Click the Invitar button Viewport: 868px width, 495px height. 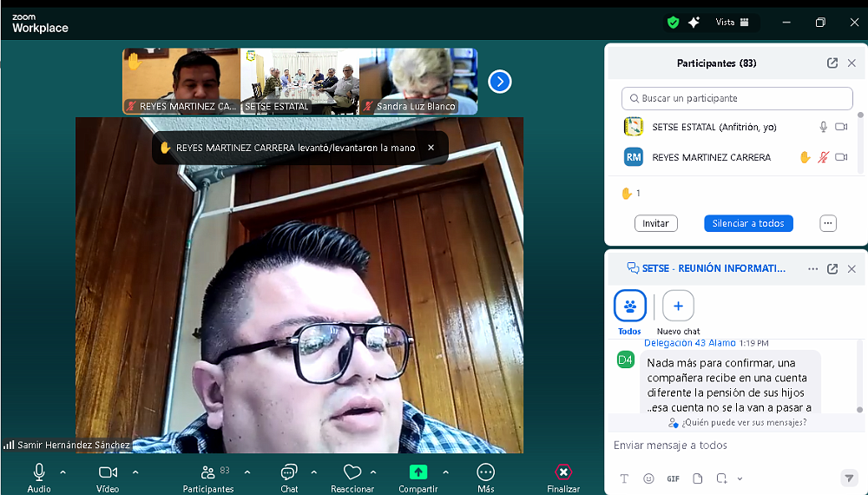(655, 223)
